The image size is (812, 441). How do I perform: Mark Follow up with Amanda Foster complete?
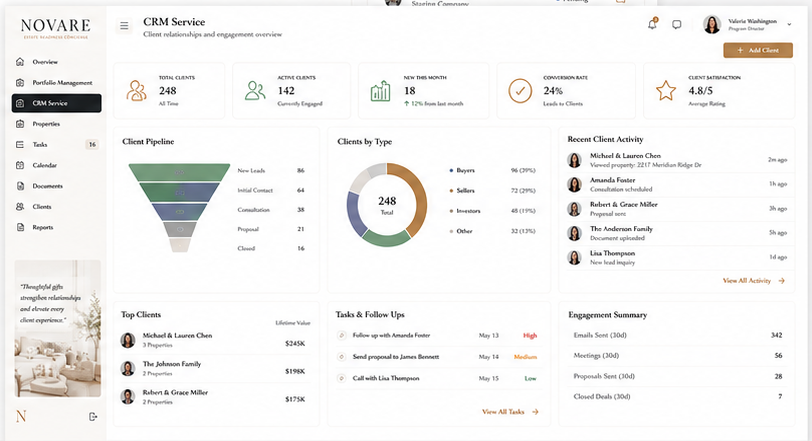click(341, 335)
